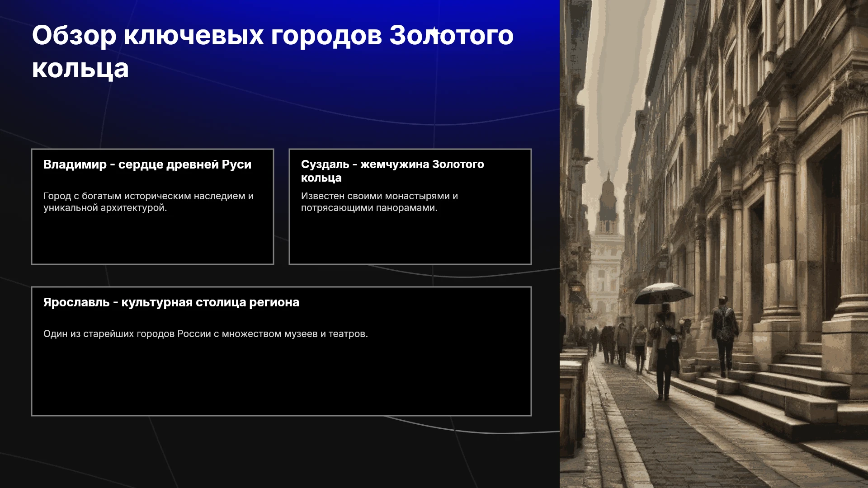
Task: Click "кольца" on the title's second line
Action: (x=80, y=69)
